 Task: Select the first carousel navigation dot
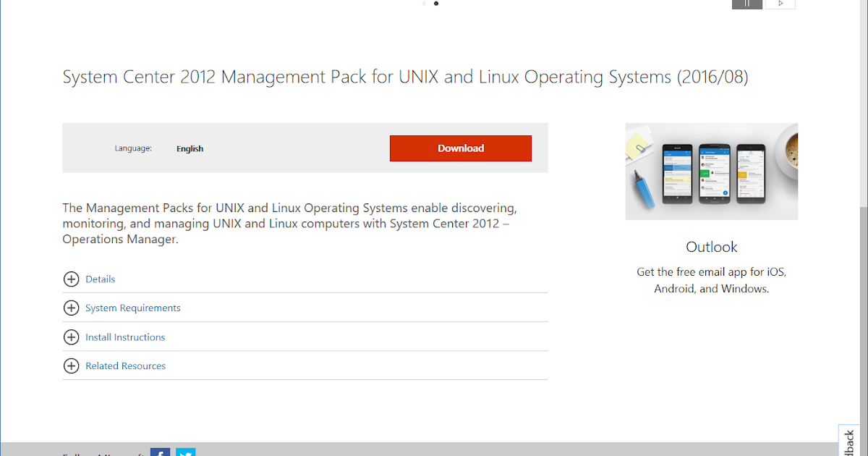tap(423, 4)
